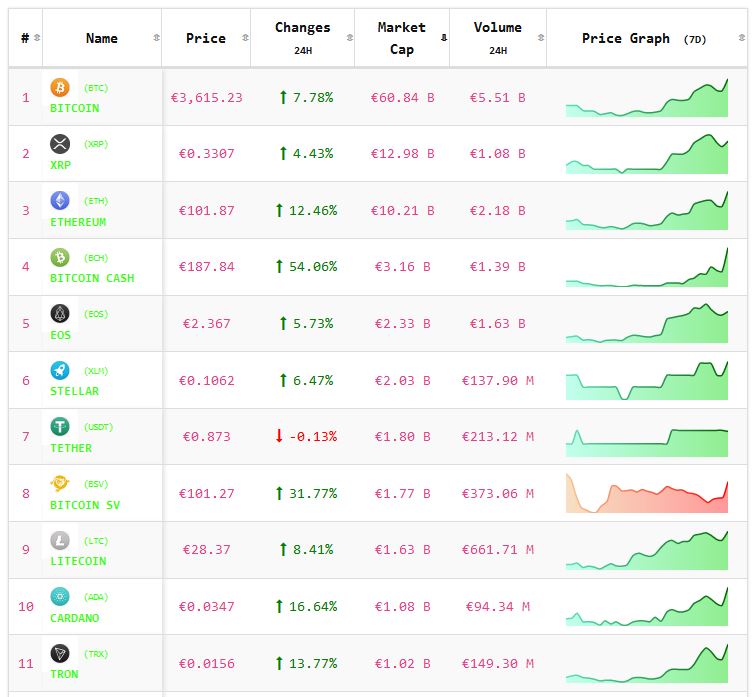Click the Bitcoin Cash green icon
Image resolution: width=752 pixels, height=697 pixels.
point(60,257)
